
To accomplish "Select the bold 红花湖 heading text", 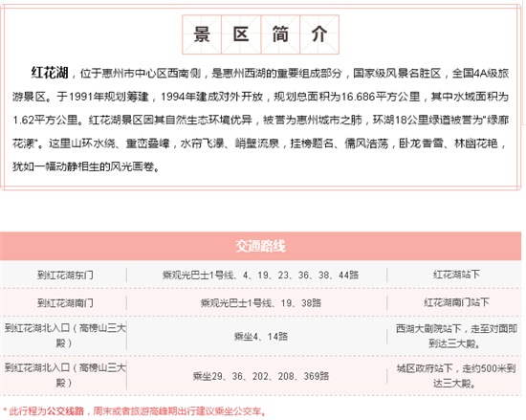I will 50,73.
